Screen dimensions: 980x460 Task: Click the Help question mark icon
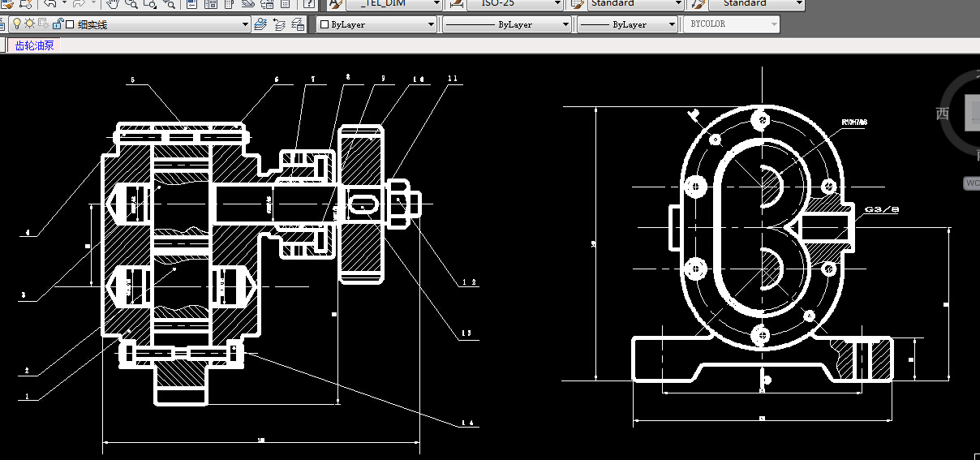pos(309,4)
